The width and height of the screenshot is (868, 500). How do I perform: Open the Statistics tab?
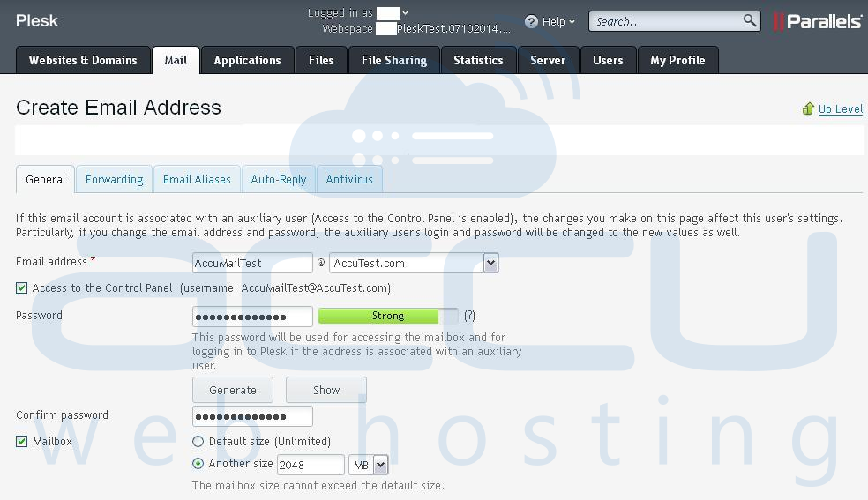pyautogui.click(x=478, y=60)
